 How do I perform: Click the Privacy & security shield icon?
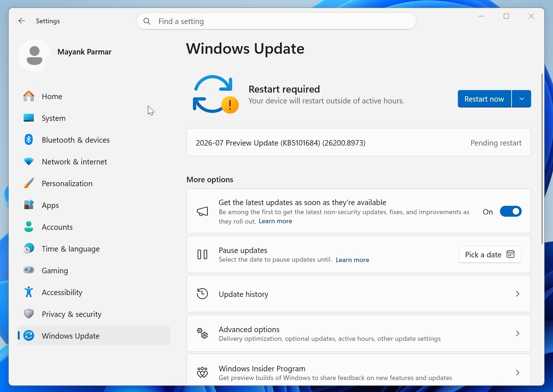[29, 314]
